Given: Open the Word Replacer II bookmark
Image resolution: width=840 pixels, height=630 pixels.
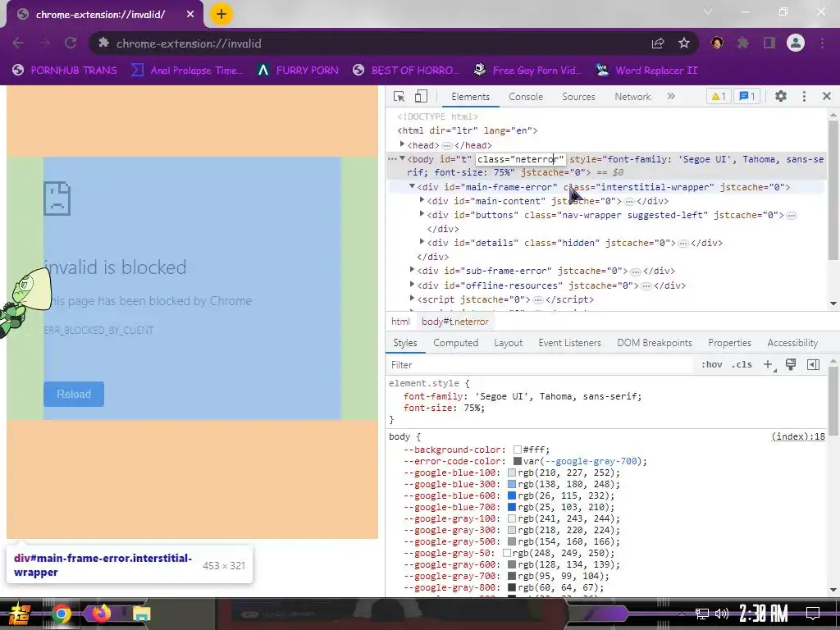Looking at the screenshot, I should pos(646,71).
